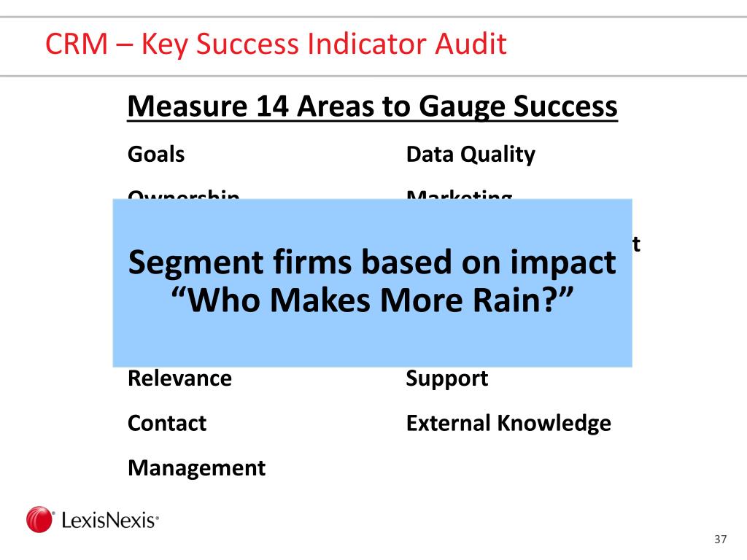Select the Relevance list item
This screenshot has width=747, height=560.
pyautogui.click(x=179, y=378)
